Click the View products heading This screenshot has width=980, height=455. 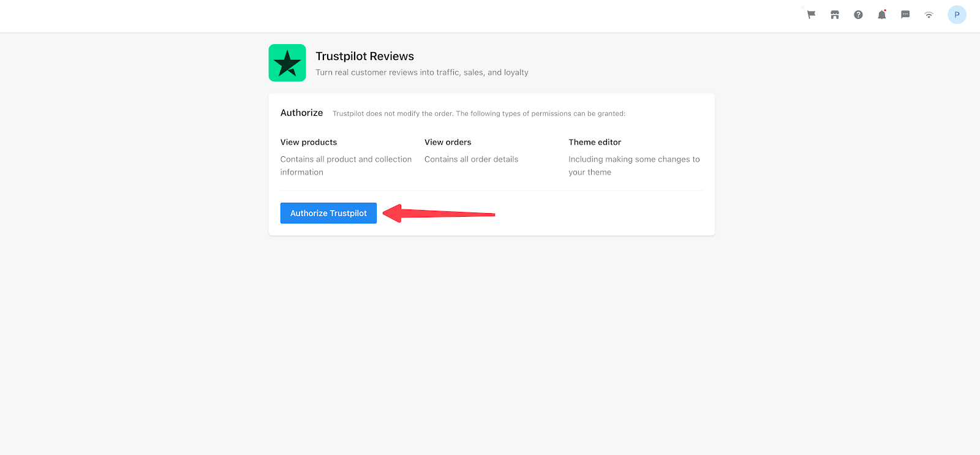pos(309,142)
